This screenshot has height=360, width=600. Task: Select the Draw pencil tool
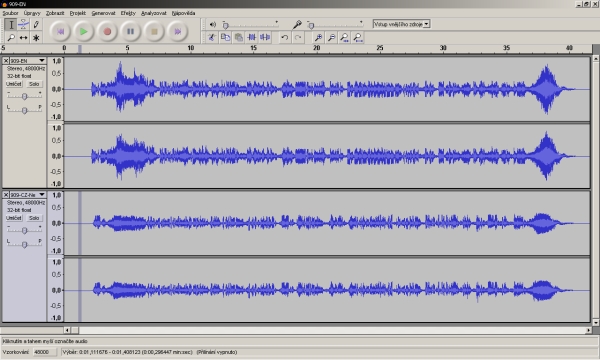coord(36,24)
